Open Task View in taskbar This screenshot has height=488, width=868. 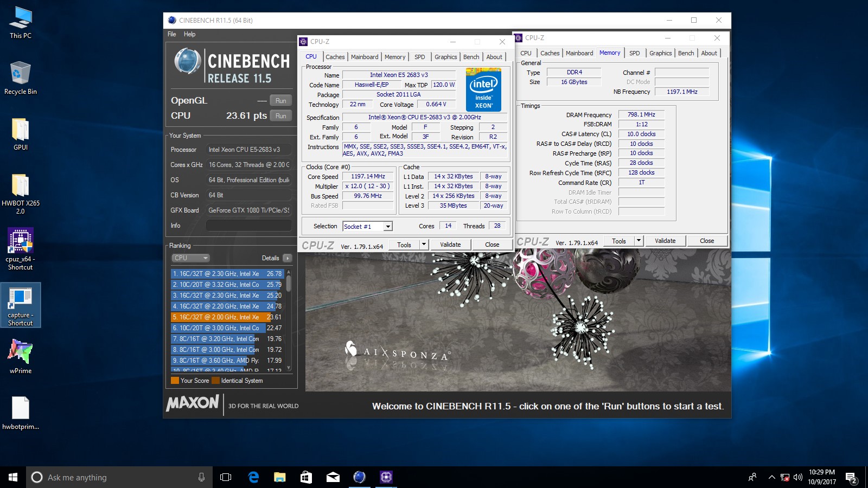pos(226,477)
